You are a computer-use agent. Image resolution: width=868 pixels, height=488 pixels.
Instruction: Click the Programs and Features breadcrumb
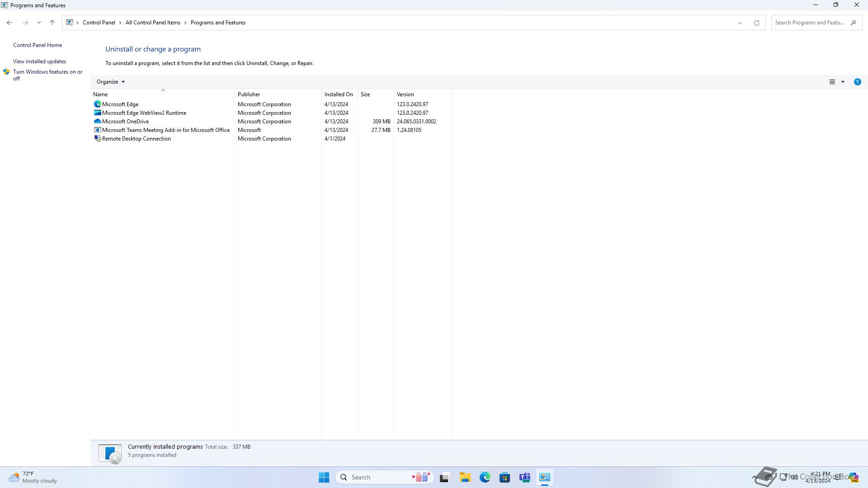(218, 23)
